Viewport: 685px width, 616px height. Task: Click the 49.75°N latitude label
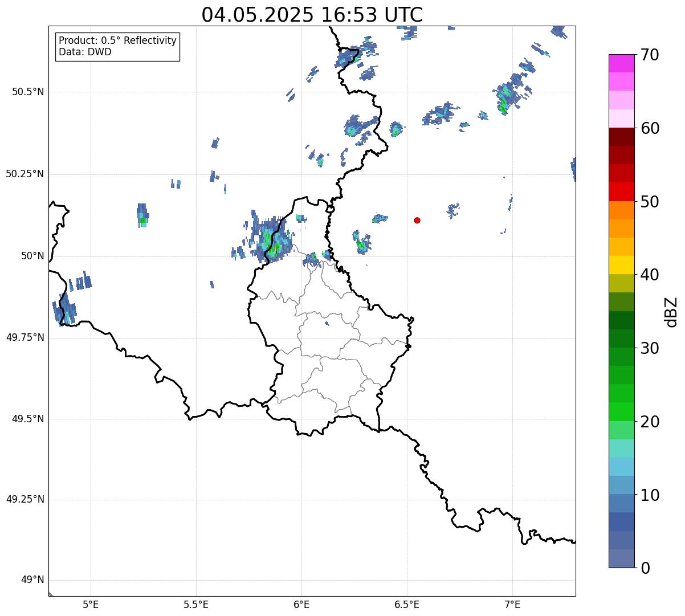pos(25,337)
